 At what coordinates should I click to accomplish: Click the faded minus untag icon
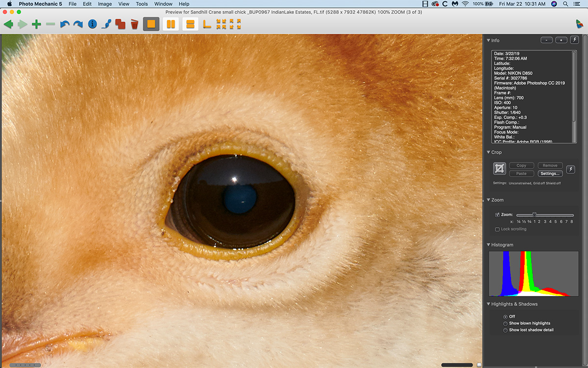(50, 24)
